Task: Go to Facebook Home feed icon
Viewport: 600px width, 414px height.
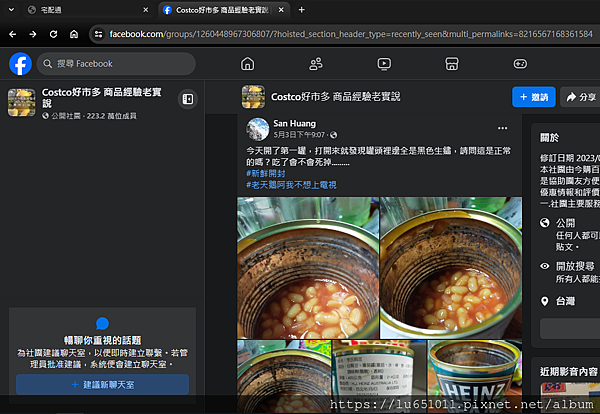Action: point(247,64)
